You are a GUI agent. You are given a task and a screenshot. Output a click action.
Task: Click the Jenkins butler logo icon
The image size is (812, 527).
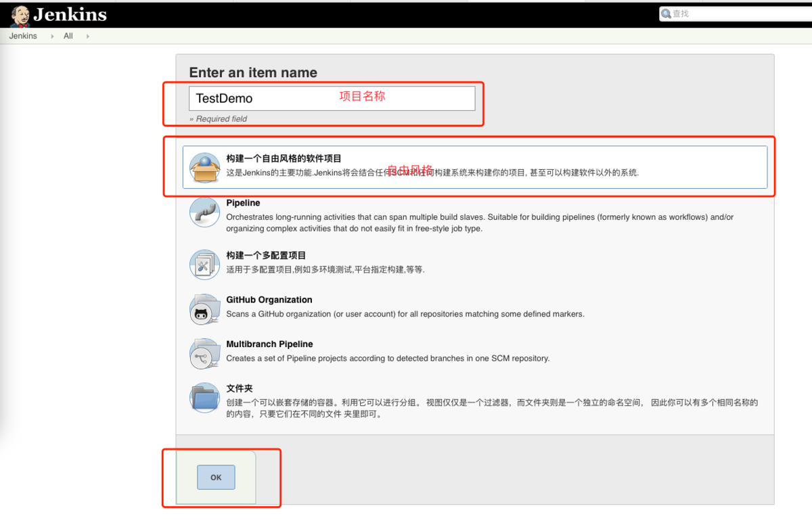tap(20, 16)
